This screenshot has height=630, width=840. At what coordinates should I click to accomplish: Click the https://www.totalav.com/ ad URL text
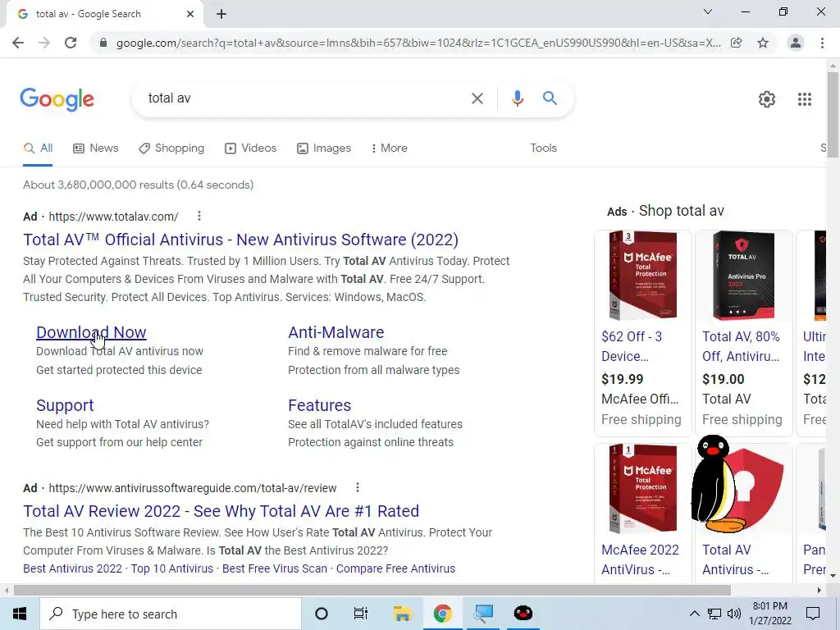tap(113, 217)
